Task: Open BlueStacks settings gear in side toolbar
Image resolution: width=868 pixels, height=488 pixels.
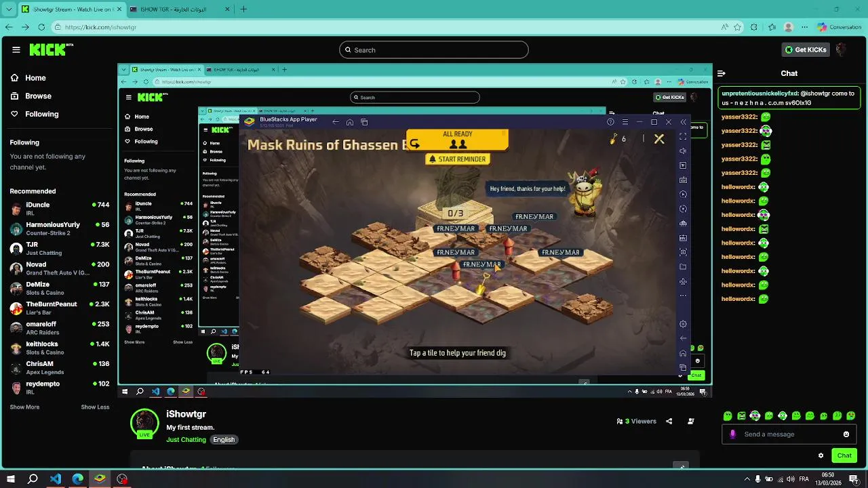Action: point(683,324)
